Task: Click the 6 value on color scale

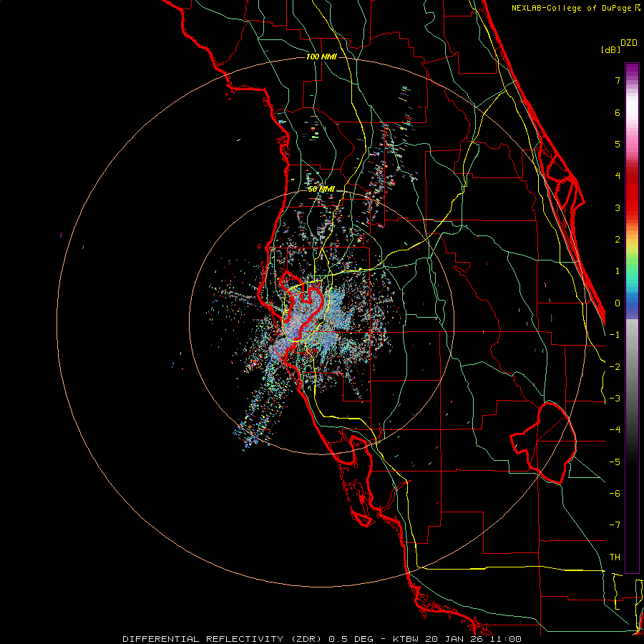Action: [618, 112]
